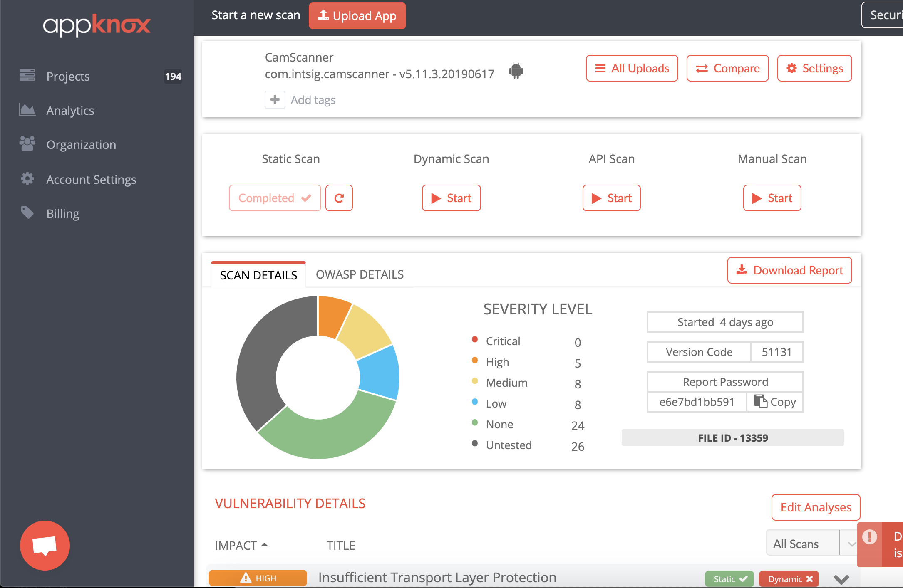
Task: Switch to the OWASP DETAILS tab
Action: pos(360,274)
